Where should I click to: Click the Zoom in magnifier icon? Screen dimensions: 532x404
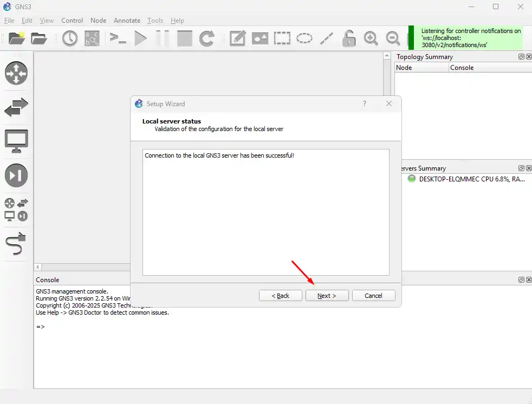click(371, 38)
